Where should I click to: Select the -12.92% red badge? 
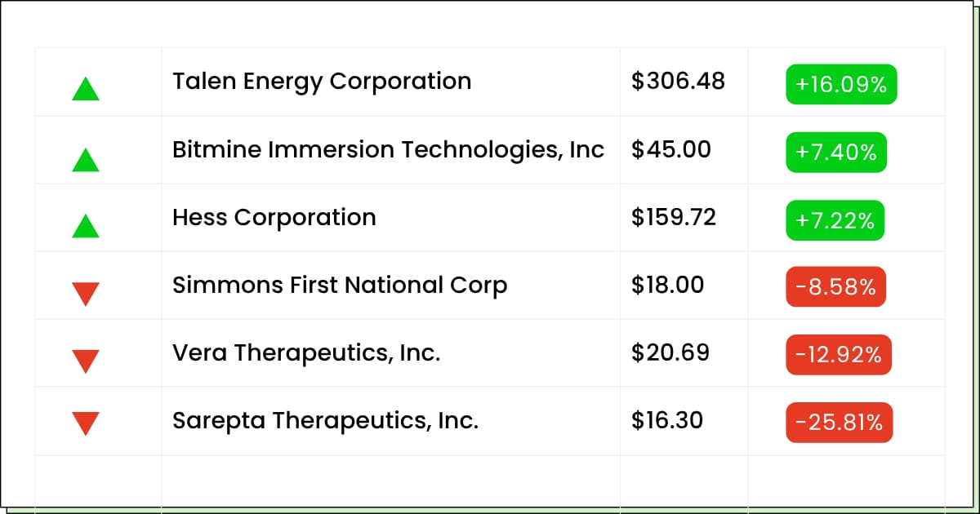(x=839, y=355)
